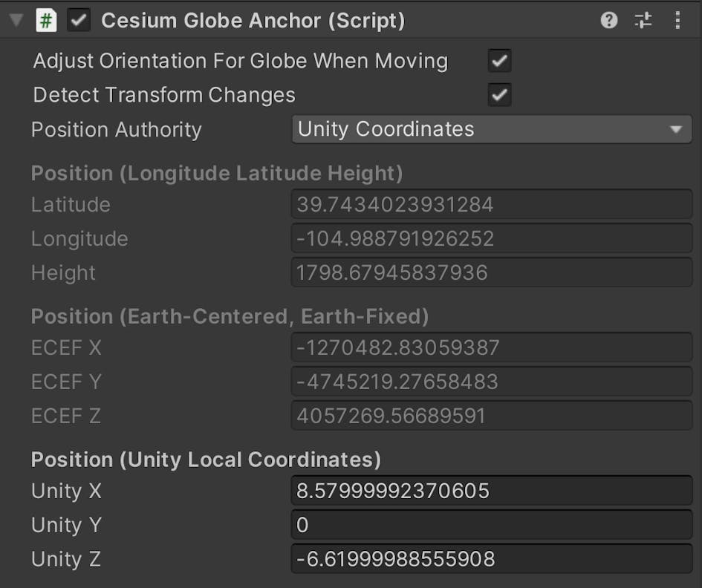Click the Latitude value field
The image size is (702, 588).
pyautogui.click(x=490, y=204)
